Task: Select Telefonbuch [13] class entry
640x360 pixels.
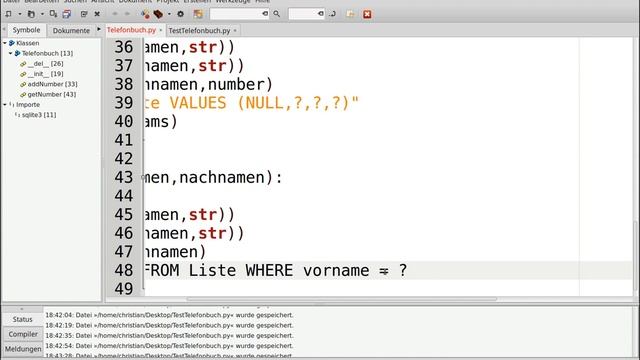Action: [x=47, y=53]
